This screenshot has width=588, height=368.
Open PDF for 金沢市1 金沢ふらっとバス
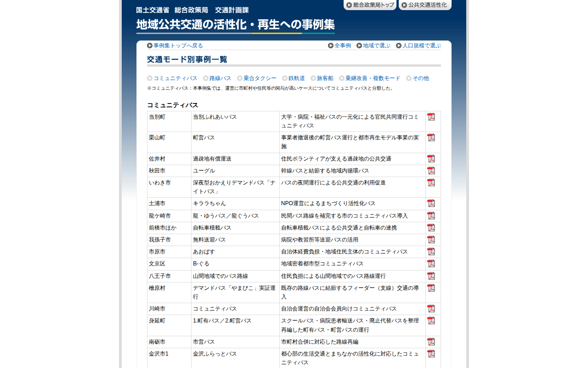(431, 354)
